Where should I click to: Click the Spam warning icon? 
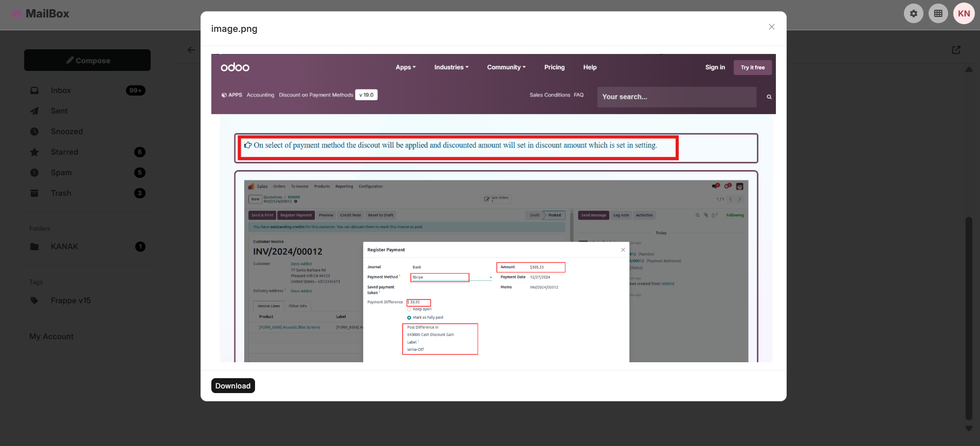[x=34, y=173]
